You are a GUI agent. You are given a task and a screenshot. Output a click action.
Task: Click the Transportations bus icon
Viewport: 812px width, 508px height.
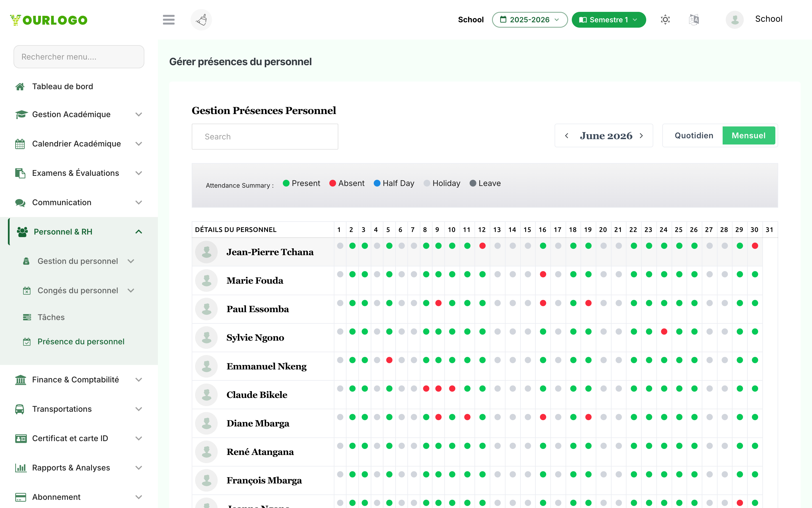coord(19,409)
